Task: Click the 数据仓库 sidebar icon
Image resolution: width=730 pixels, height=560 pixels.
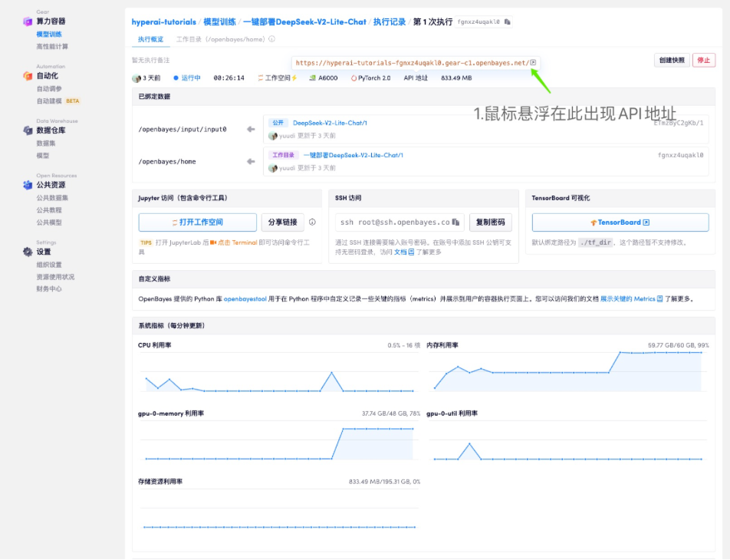Action: (28, 130)
